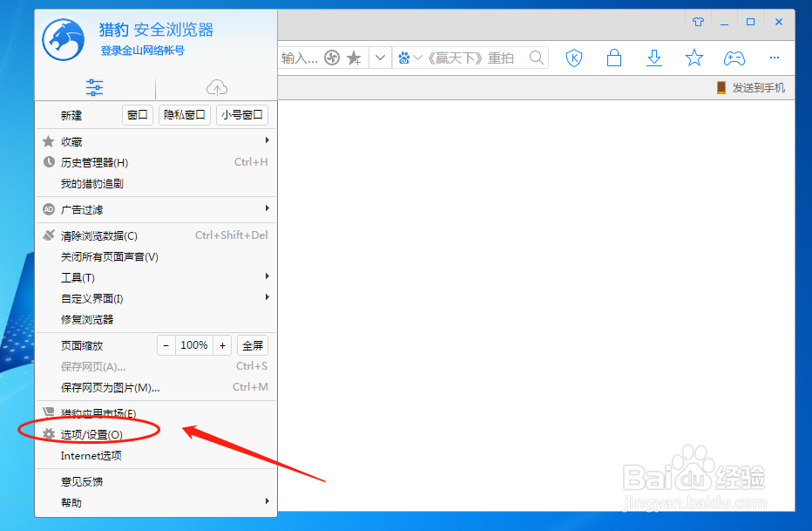Click the shopping bag toolbar icon
This screenshot has height=531, width=812.
(614, 58)
